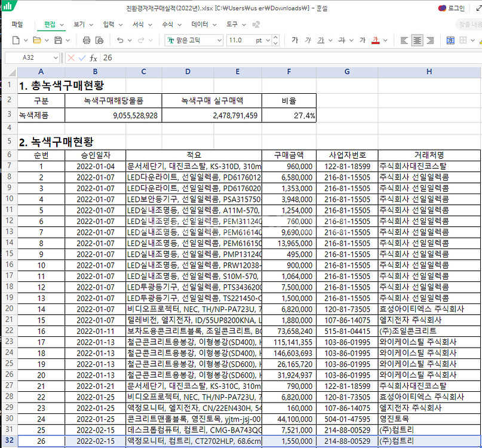482x448 pixels.
Task: Select the cell containing 2,478,791,459
Action: (212, 115)
